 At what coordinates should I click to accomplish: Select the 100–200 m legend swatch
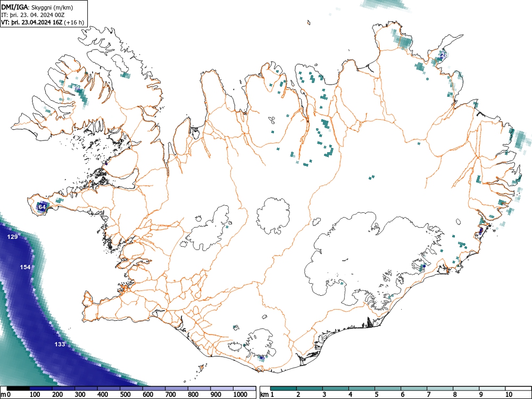[41, 388]
